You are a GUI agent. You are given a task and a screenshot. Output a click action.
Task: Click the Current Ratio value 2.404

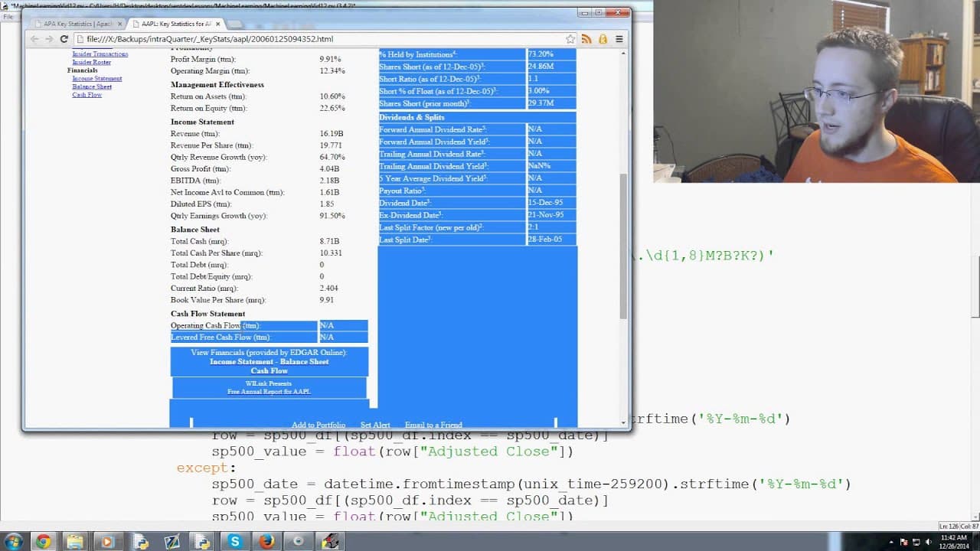329,289
